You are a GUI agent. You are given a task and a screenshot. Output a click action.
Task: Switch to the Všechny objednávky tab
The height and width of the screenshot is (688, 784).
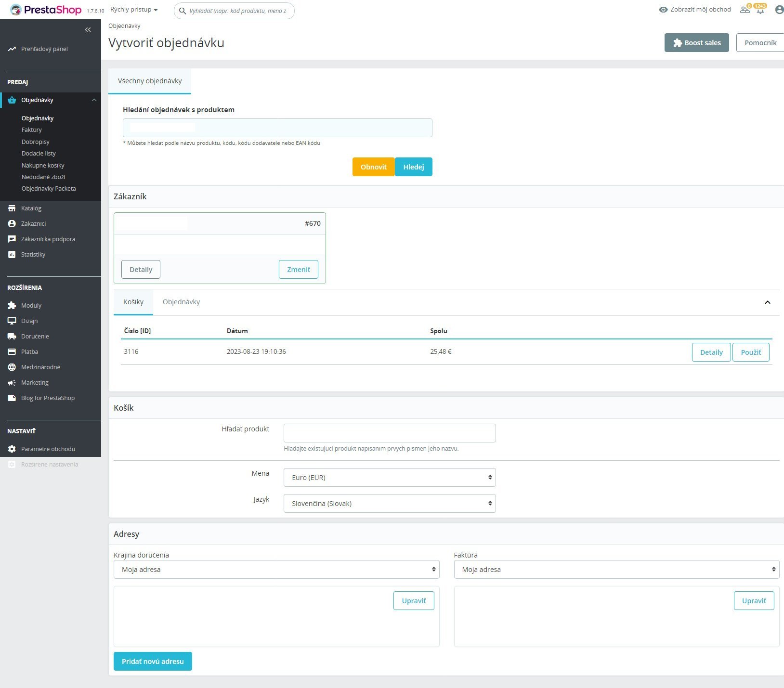[x=150, y=81]
